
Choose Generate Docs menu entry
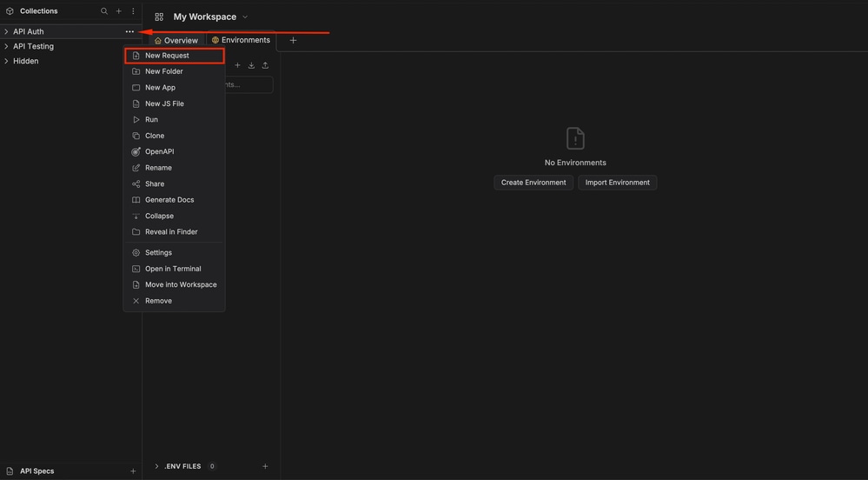175,200
